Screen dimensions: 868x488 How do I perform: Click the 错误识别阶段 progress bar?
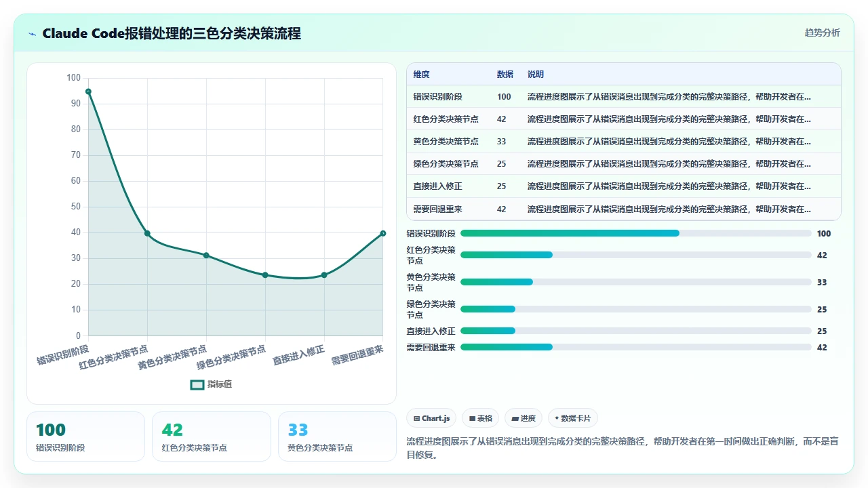pyautogui.click(x=635, y=233)
